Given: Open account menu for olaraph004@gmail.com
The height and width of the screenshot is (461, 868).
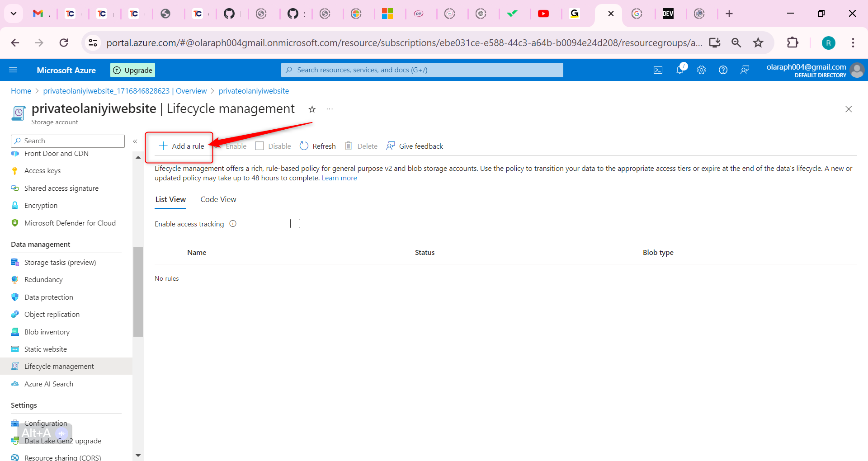Looking at the screenshot, I should pos(815,70).
